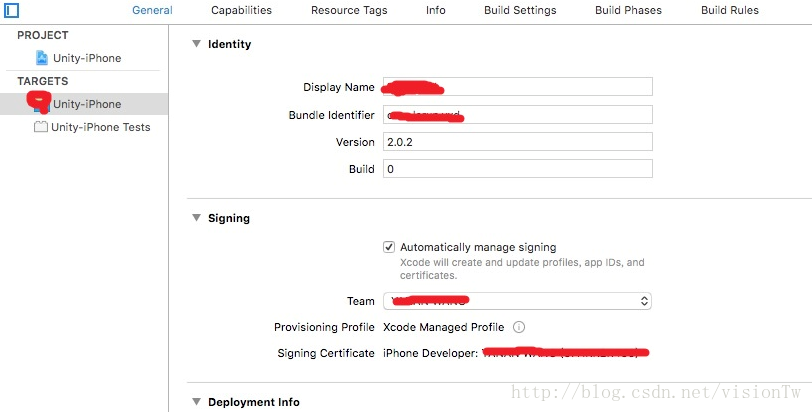812x412 pixels.
Task: Collapse the Signing section triangle
Action: 196,218
